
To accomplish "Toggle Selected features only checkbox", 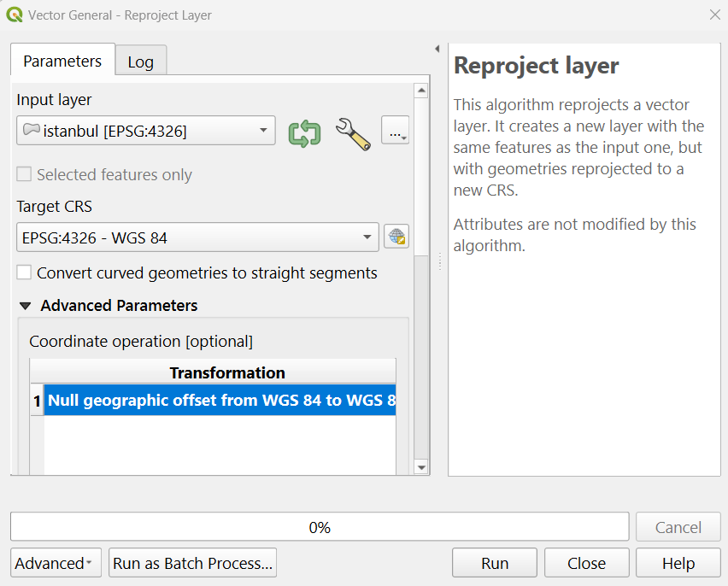I will 25,175.
